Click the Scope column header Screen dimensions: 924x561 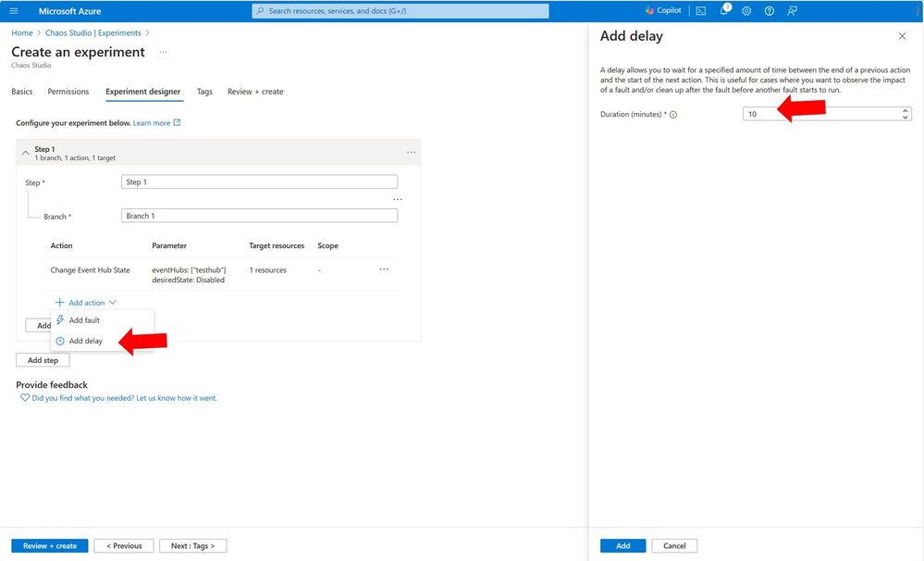coord(327,245)
